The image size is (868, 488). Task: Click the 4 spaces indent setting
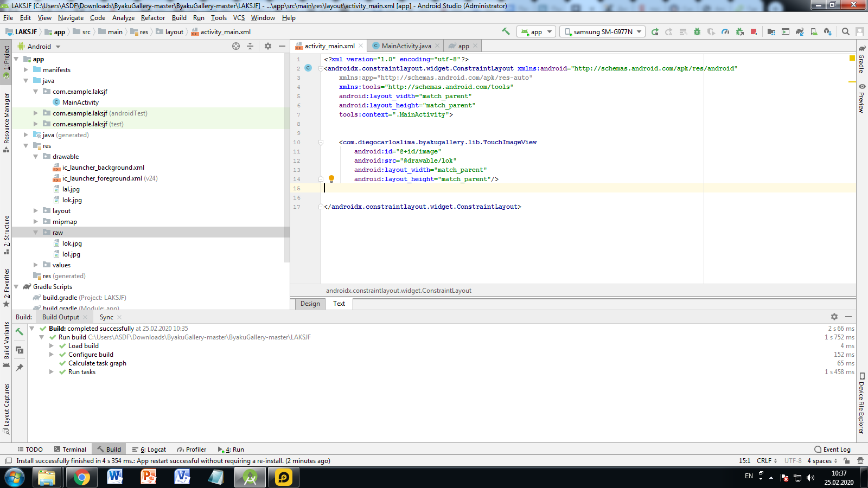822,461
